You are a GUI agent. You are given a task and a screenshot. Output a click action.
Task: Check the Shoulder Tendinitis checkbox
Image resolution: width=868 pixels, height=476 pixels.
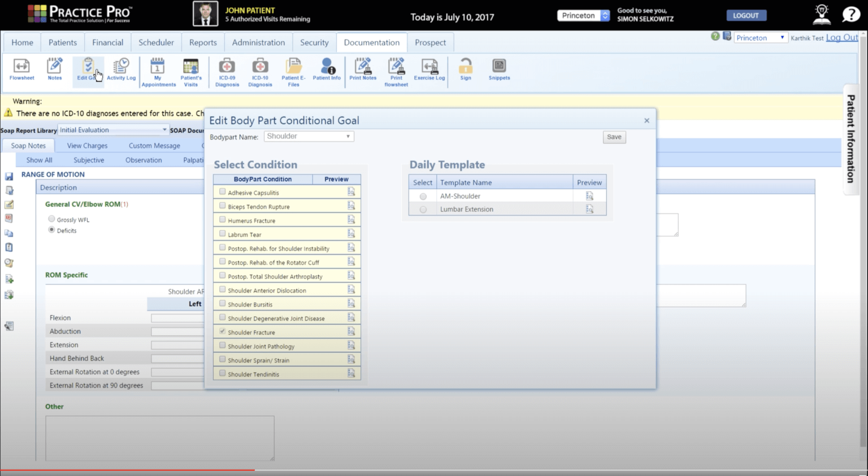click(222, 373)
